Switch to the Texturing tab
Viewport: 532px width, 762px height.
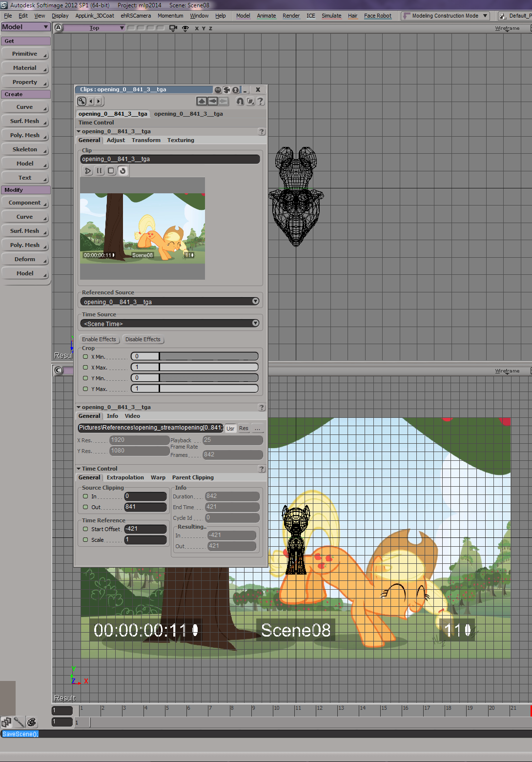point(181,140)
